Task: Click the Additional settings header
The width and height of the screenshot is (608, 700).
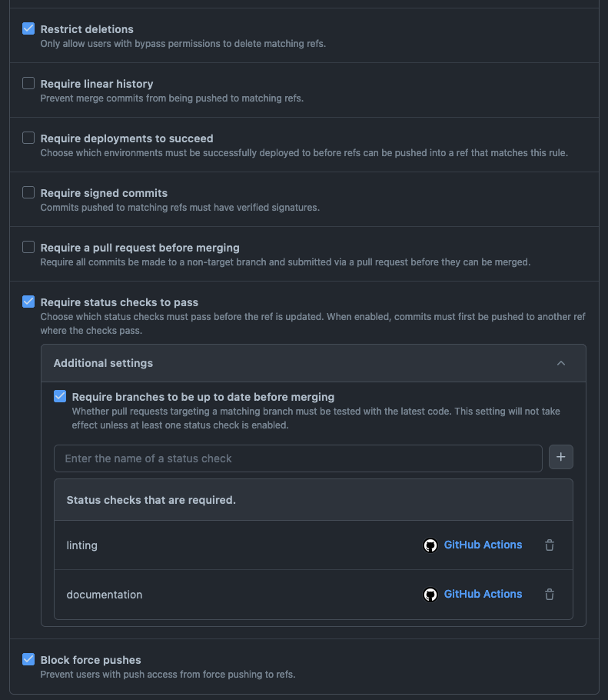Action: click(x=103, y=363)
